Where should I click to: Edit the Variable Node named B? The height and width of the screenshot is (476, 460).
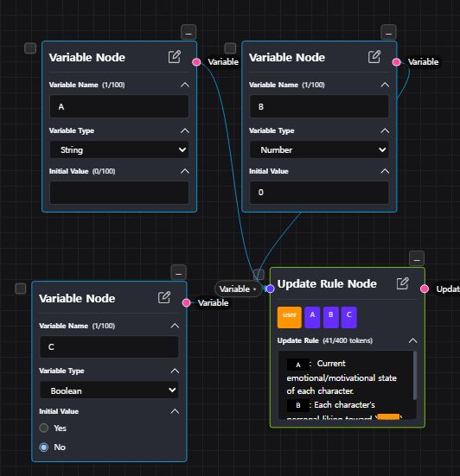coord(374,57)
